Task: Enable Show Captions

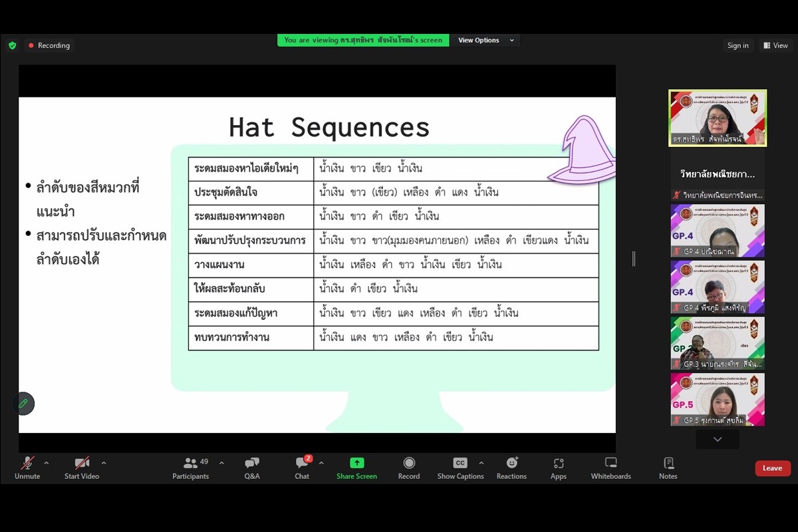Action: point(460,463)
